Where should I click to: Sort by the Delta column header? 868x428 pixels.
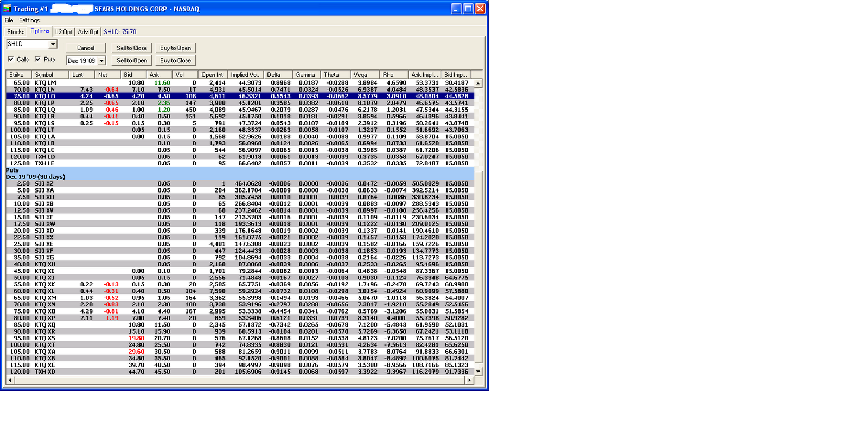point(278,75)
